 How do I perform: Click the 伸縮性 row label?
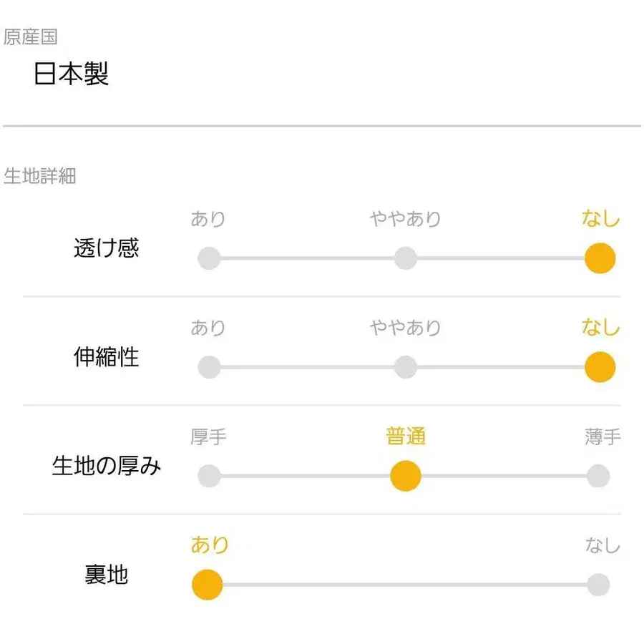coord(106,358)
